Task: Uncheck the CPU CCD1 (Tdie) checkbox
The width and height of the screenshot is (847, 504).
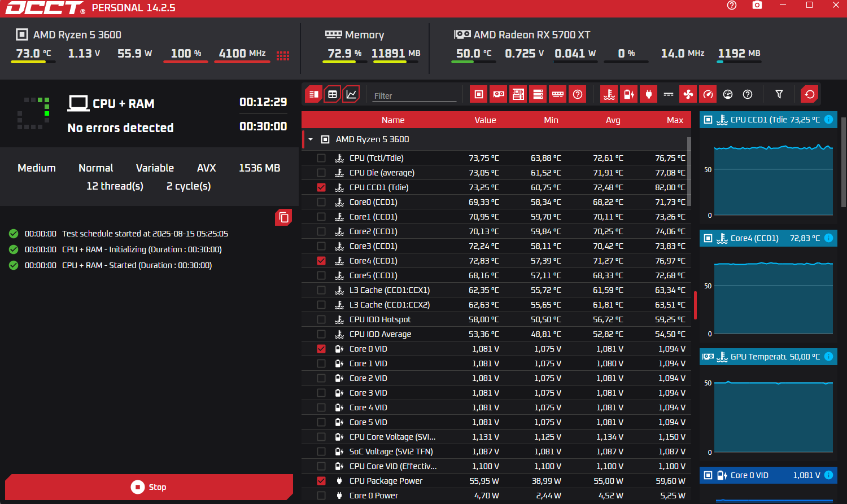Action: (x=321, y=187)
